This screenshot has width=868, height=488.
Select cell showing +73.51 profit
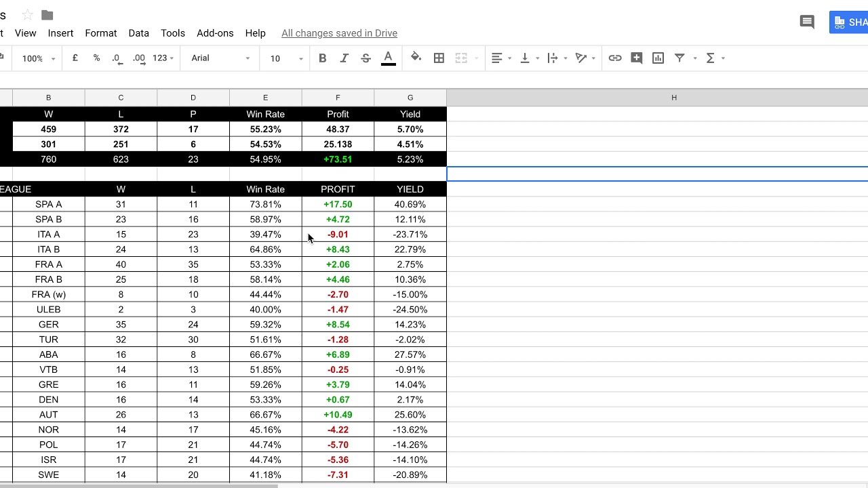point(338,159)
